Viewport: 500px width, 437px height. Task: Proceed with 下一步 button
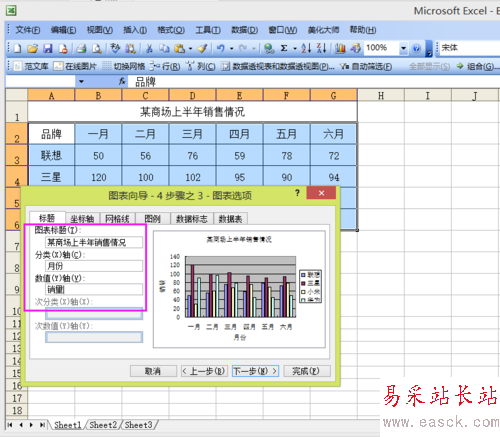(255, 371)
